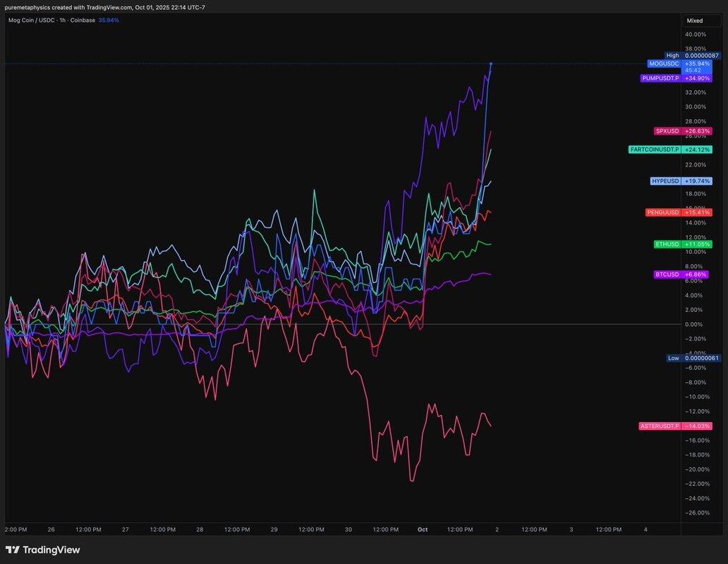
Task: Click the TradingView logo icon
Action: [12, 550]
